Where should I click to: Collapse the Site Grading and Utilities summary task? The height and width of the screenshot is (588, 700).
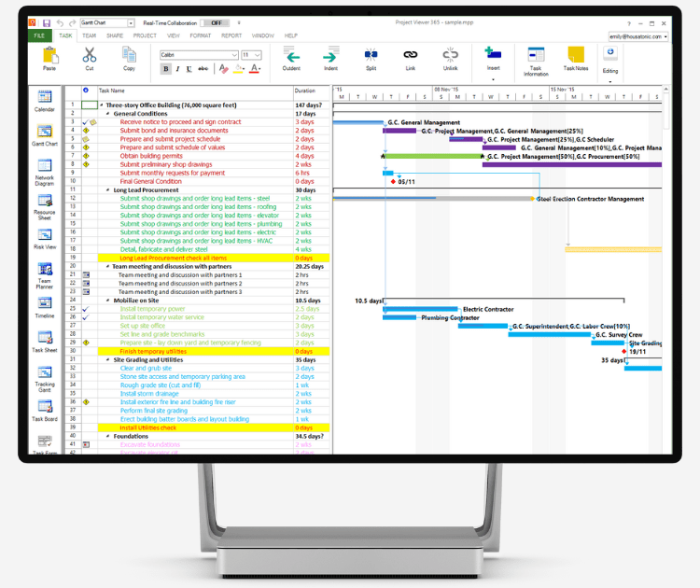[x=107, y=360]
